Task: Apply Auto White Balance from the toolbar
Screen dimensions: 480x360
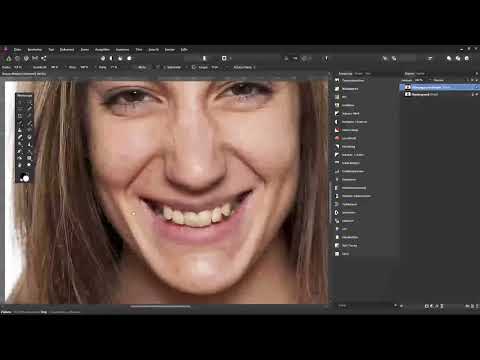Action: (129, 58)
